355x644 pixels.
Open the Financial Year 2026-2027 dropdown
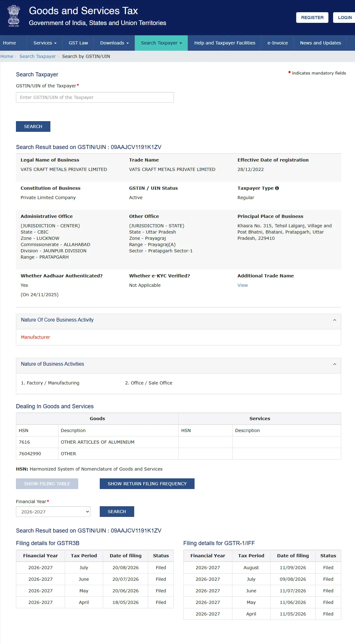[x=53, y=512]
